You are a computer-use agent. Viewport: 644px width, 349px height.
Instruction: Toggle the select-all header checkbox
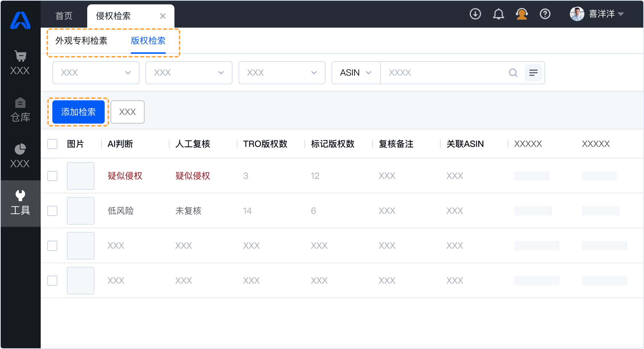[52, 144]
